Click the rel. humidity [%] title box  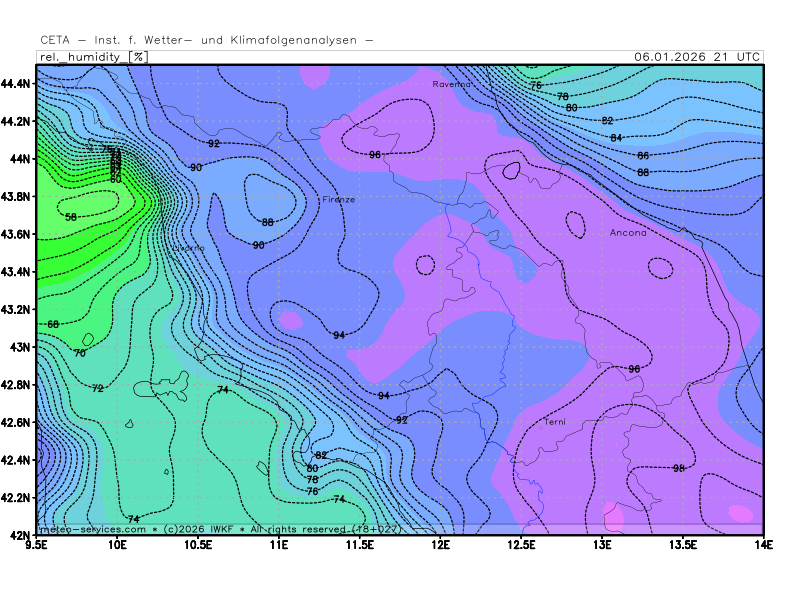(x=93, y=57)
